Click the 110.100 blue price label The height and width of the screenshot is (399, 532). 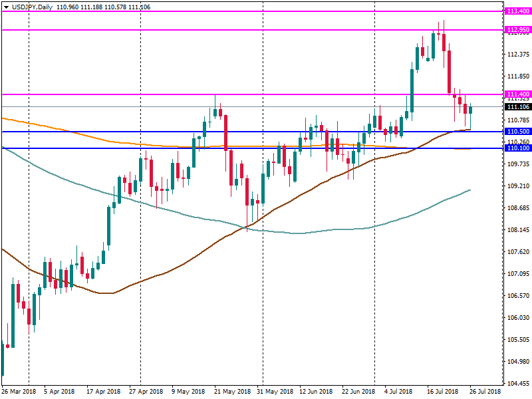[x=518, y=148]
